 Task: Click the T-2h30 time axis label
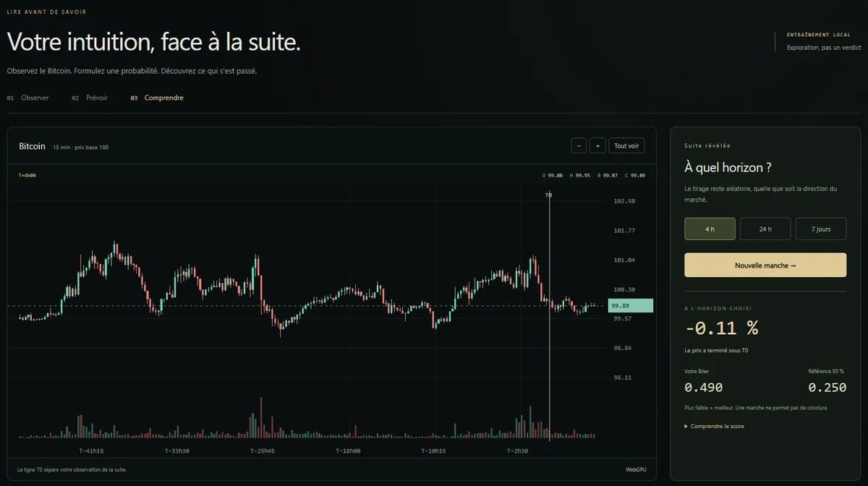coord(517,451)
